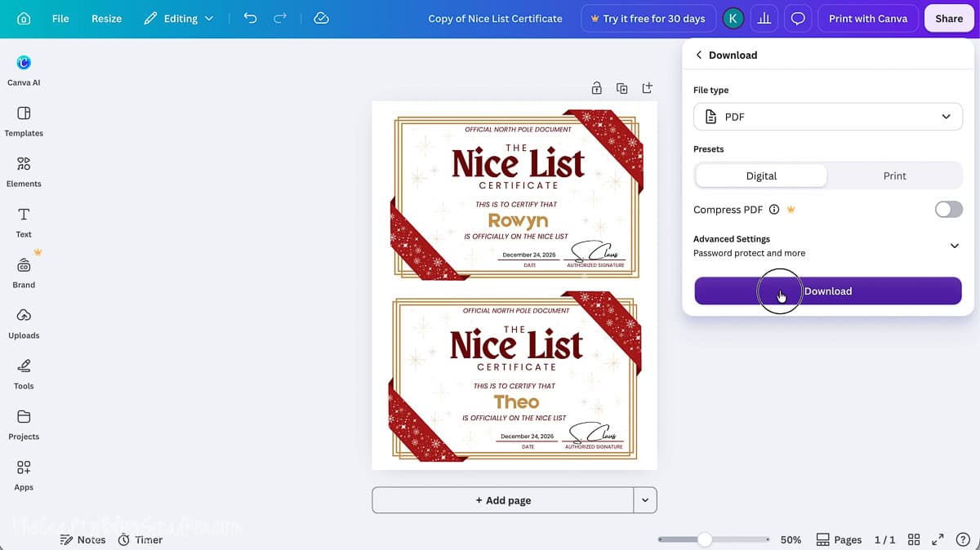Viewport: 980px width, 550px height.
Task: Open the Projects sidebar panel
Action: point(24,424)
